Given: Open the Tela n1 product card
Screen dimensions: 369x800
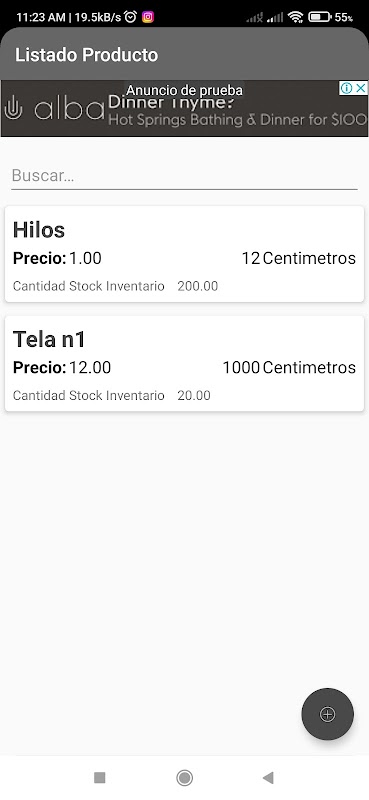Looking at the screenshot, I should (184, 363).
